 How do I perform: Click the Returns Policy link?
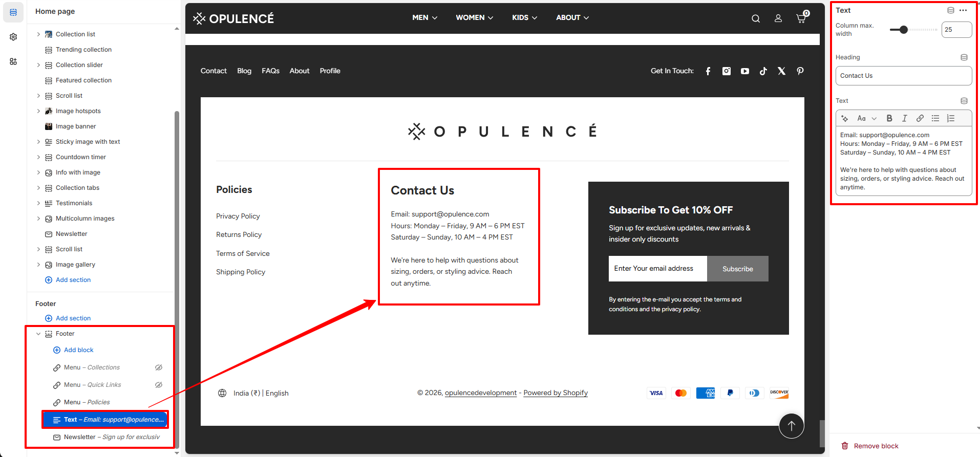[239, 234]
